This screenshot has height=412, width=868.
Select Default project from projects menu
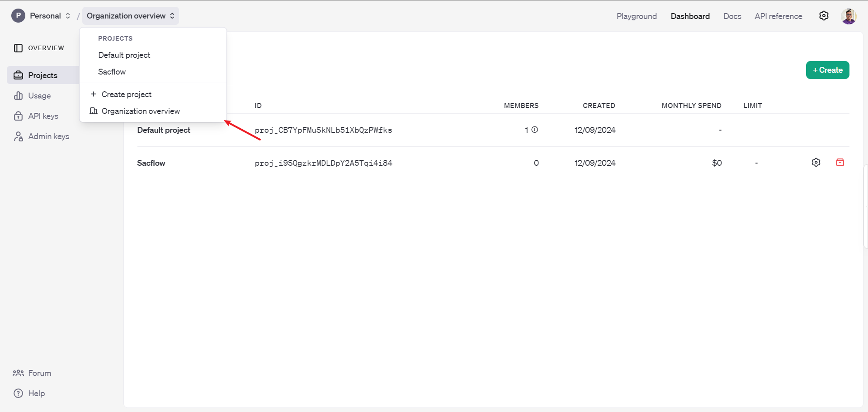pos(124,55)
